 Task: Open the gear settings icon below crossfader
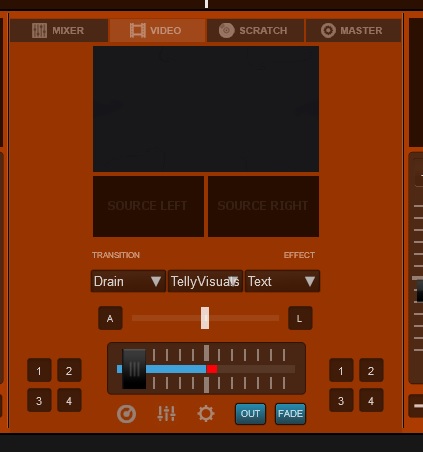click(206, 414)
